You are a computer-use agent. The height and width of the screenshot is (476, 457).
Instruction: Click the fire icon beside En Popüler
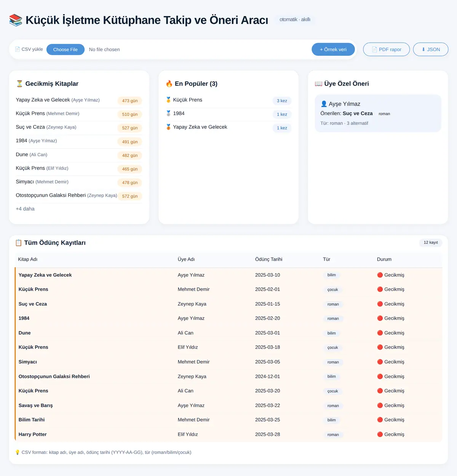169,84
